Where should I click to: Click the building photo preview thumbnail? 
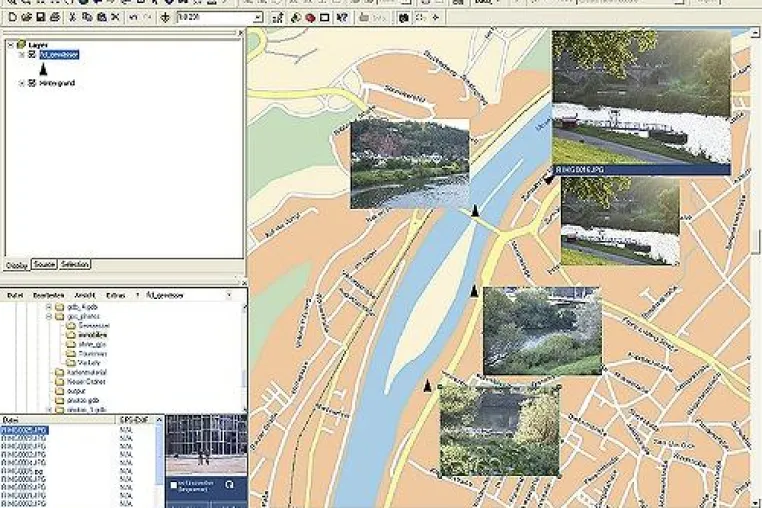point(206,444)
